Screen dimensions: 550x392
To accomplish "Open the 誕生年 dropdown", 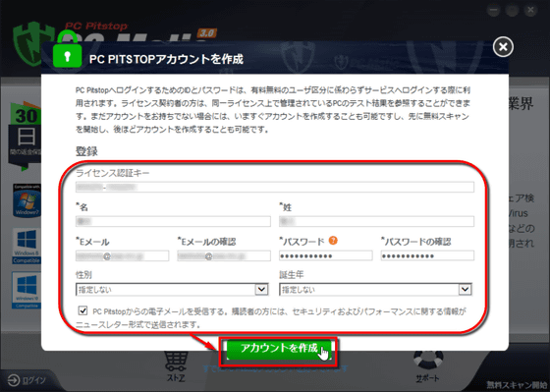I will tap(375, 290).
